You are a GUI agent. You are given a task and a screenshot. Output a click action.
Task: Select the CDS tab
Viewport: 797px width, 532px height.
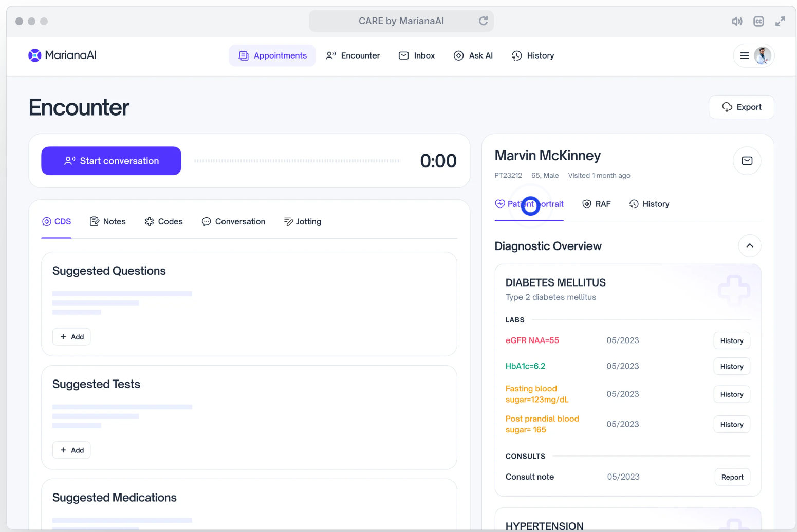(57, 221)
